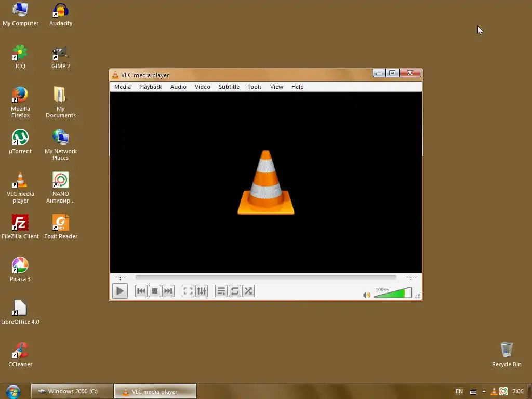
Task: Click the VLC title bar cone icon
Action: click(115, 75)
